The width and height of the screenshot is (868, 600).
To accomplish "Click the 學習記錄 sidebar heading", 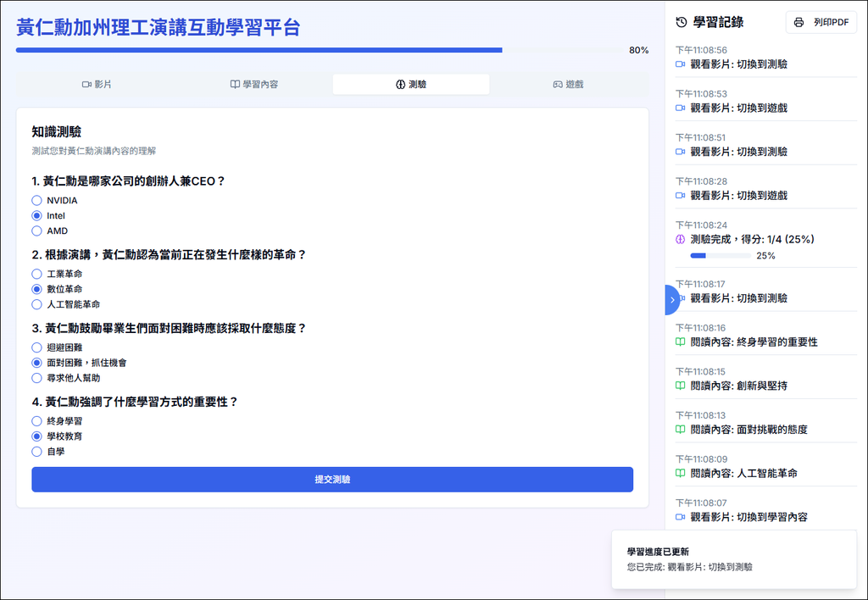I will pos(718,22).
